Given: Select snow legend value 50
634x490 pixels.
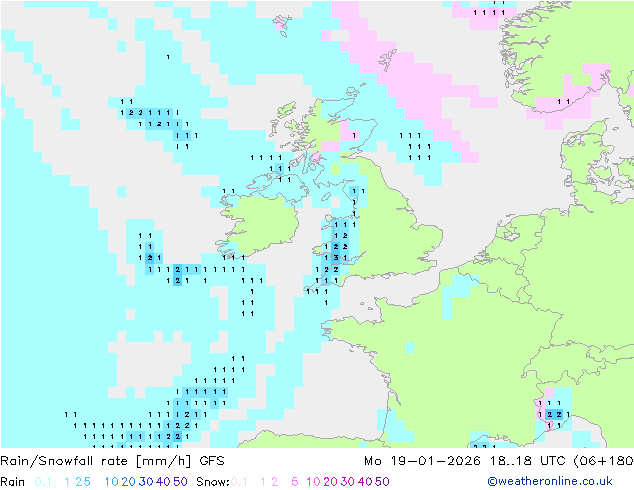Looking at the screenshot, I should coord(383,482).
